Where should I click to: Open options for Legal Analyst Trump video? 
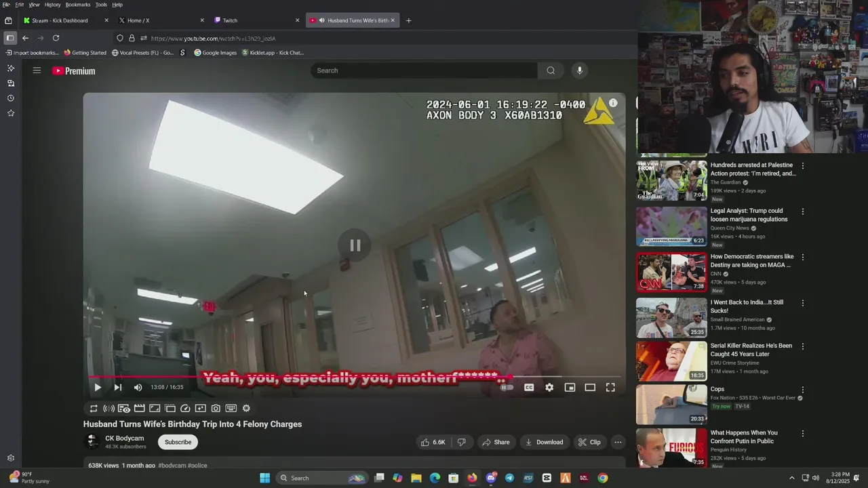pos(803,211)
